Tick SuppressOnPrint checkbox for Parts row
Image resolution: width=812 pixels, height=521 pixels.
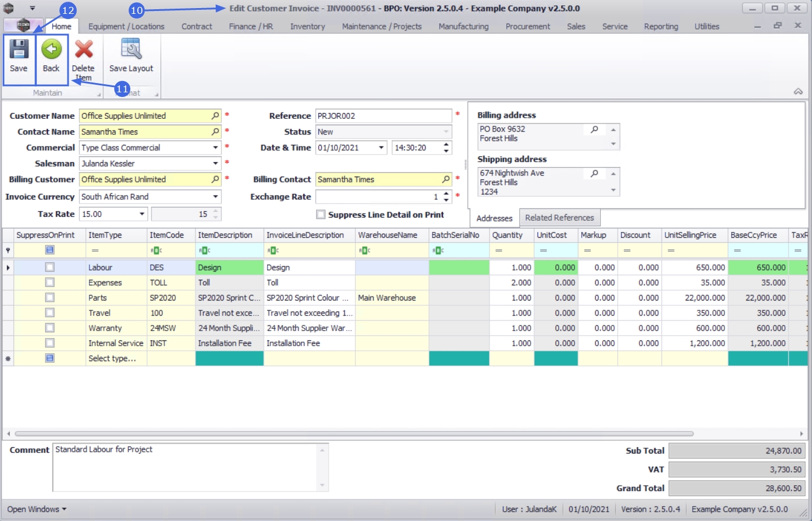pyautogui.click(x=50, y=298)
